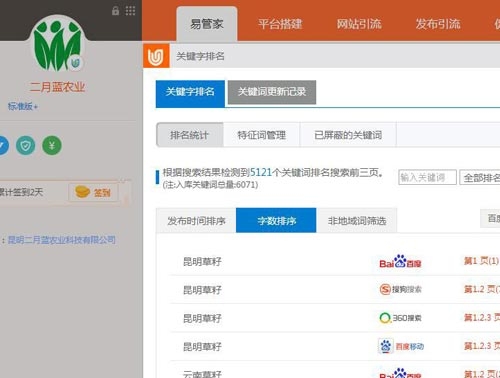
Task: Switch to 关键词更新记录 tab
Action: (x=272, y=92)
